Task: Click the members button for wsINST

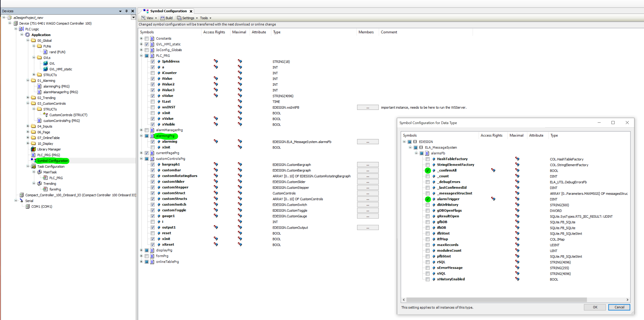Action: 367,107
